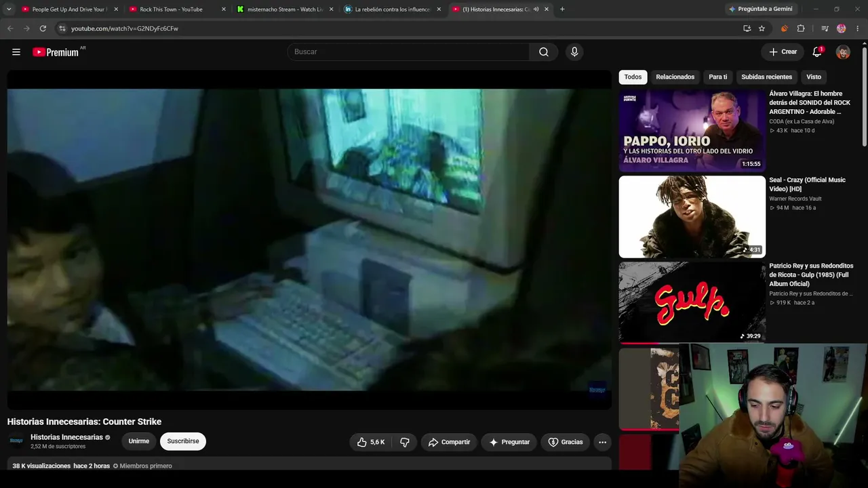This screenshot has width=868, height=488.
Task: Open the Historias Innecesarias channel avatar
Action: [x=17, y=441]
